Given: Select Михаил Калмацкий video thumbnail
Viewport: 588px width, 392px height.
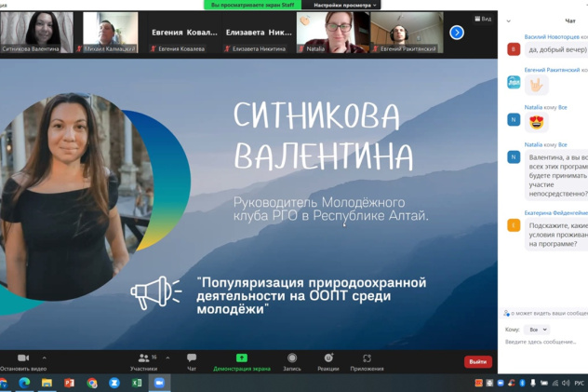Looking at the screenshot, I should [x=107, y=33].
